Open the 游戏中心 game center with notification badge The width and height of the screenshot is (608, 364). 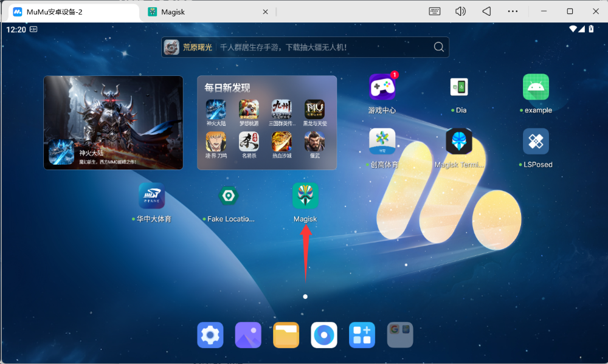tap(382, 86)
